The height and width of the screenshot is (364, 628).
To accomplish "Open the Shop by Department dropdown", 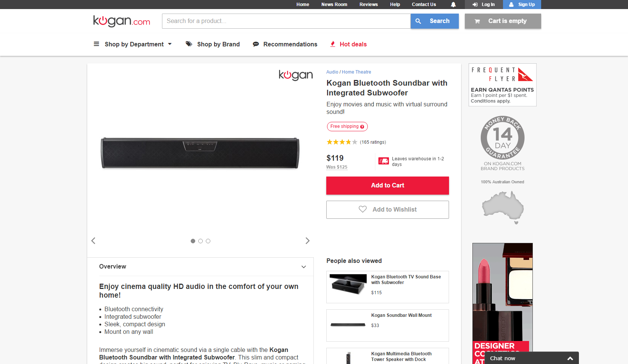I will [133, 44].
